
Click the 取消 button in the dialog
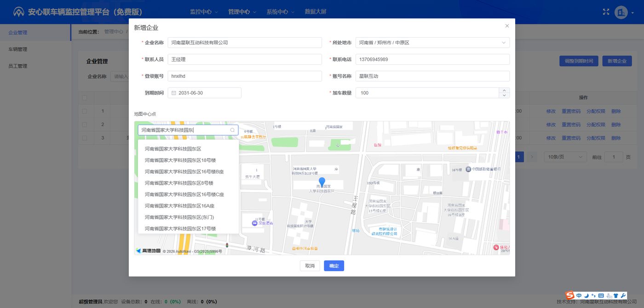(310, 266)
